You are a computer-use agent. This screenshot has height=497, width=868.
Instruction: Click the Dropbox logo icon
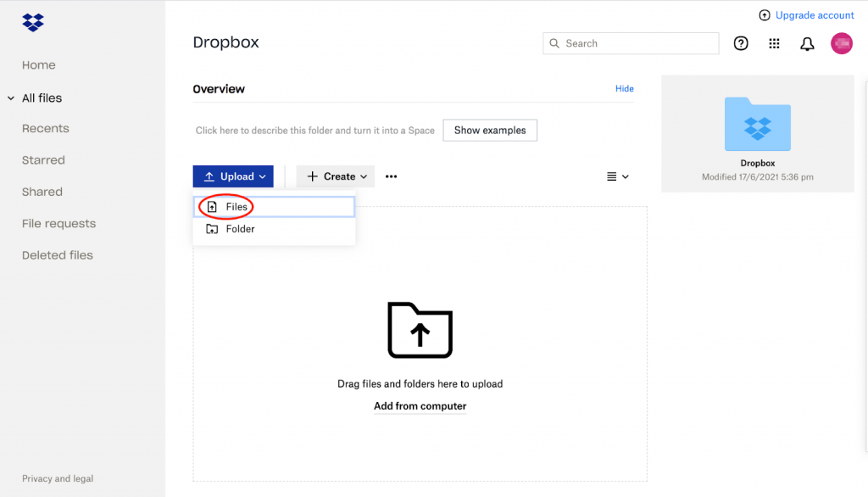tap(33, 22)
